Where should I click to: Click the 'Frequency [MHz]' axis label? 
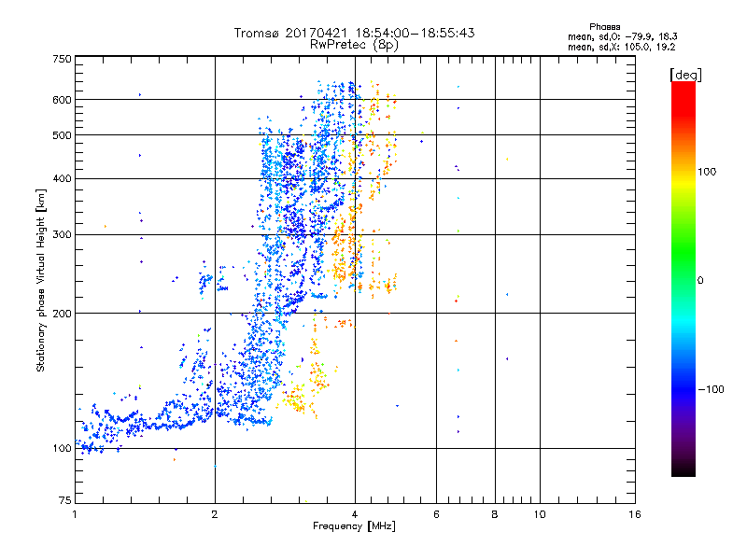point(354,526)
